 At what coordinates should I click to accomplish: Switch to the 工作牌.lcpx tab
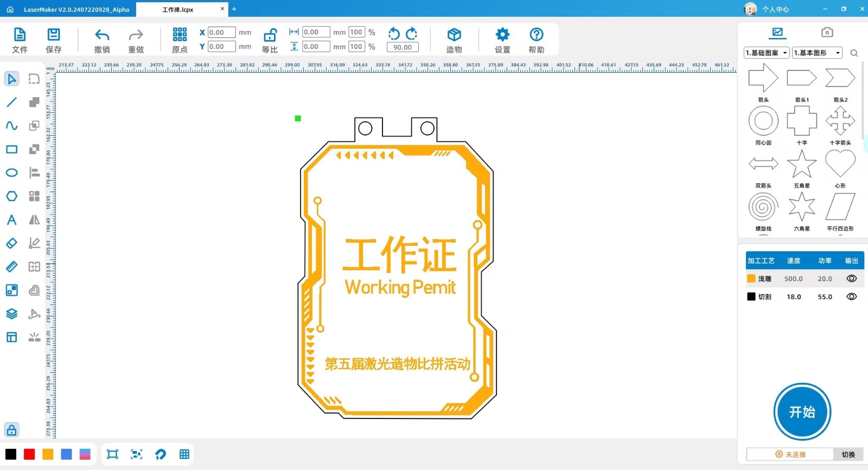coord(178,9)
